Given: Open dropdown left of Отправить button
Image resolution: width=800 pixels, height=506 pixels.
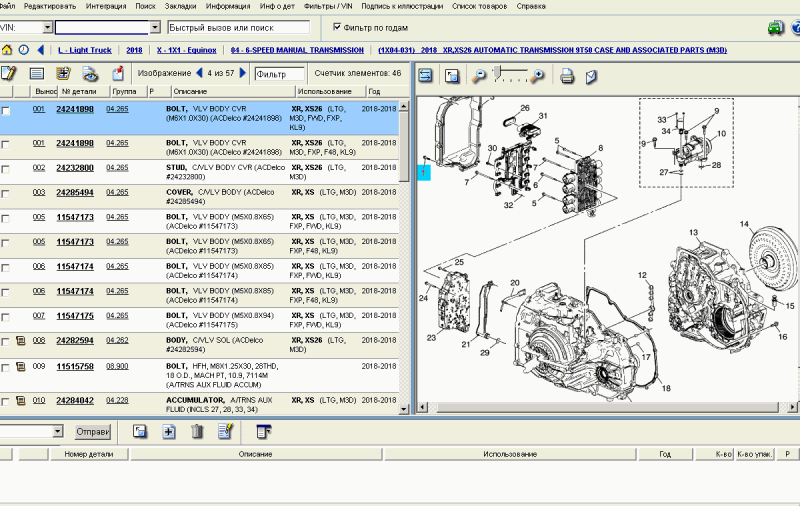Looking at the screenshot, I should 58,432.
